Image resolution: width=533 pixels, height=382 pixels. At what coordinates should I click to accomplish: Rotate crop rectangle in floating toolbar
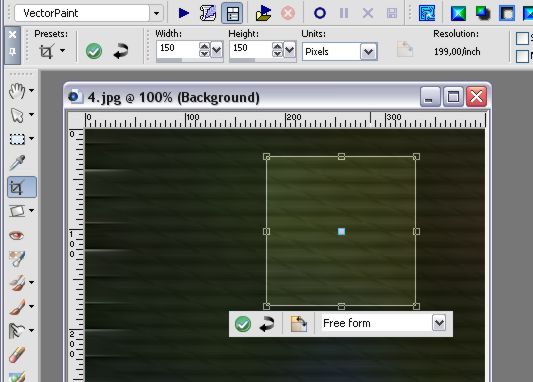click(299, 324)
